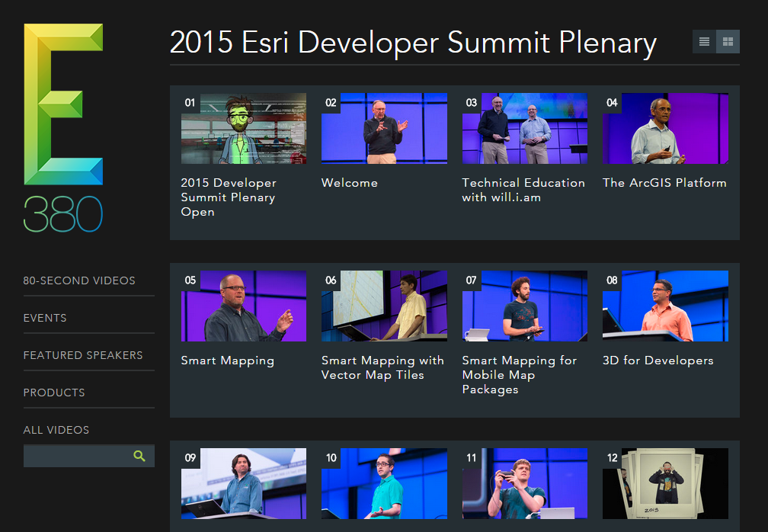This screenshot has height=532, width=768.
Task: Open video 04 ArcGIS Platform thumbnail
Action: pos(665,128)
